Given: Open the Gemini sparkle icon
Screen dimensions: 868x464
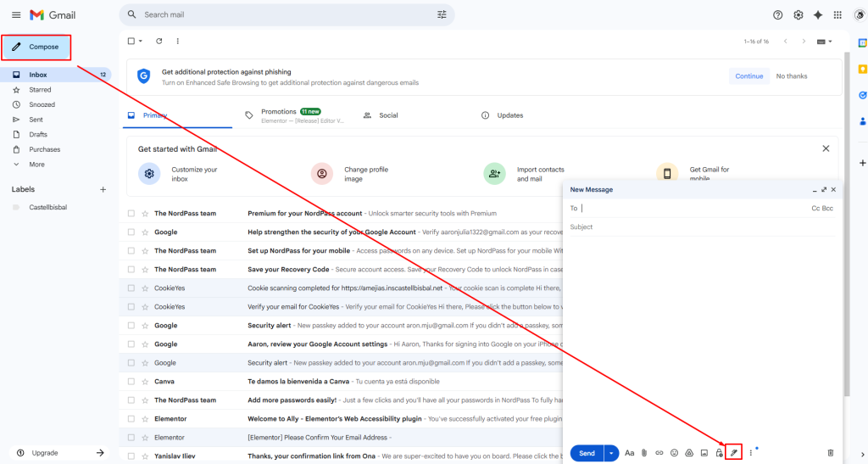Looking at the screenshot, I should tap(817, 14).
